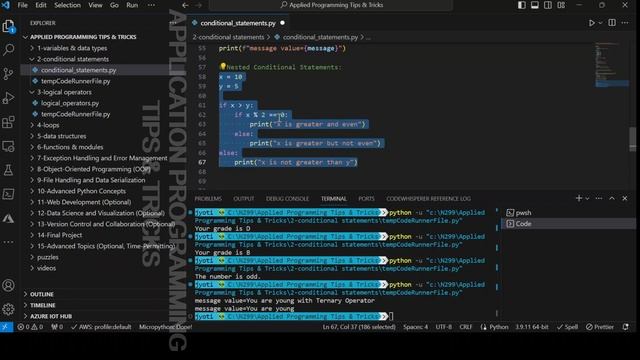This screenshot has width=640, height=360.
Task: Open Run and Debug view
Action: click(8, 98)
